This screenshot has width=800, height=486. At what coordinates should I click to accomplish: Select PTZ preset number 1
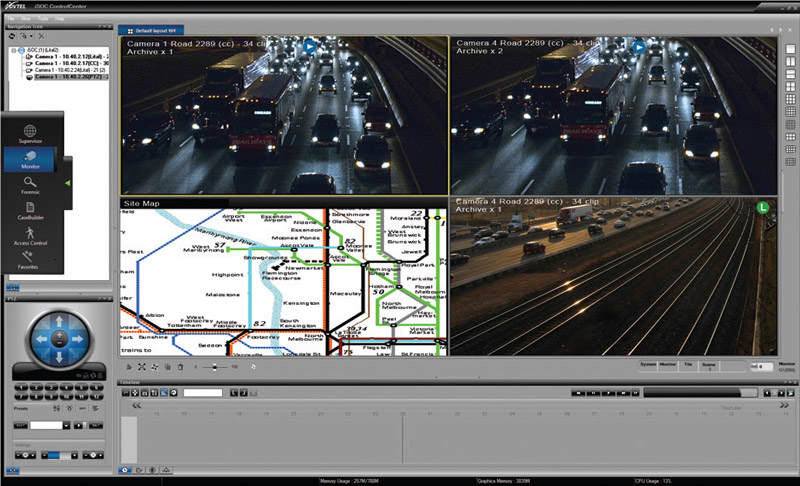(x=20, y=388)
